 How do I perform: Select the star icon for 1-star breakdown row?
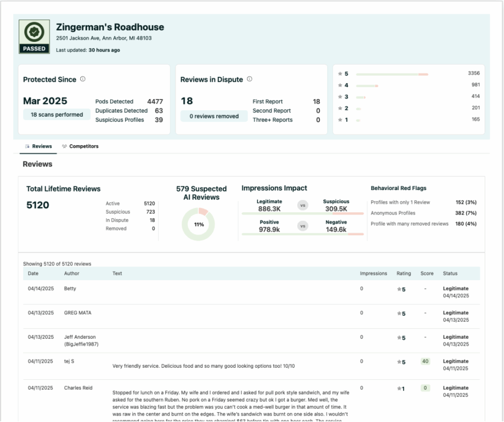tap(340, 120)
